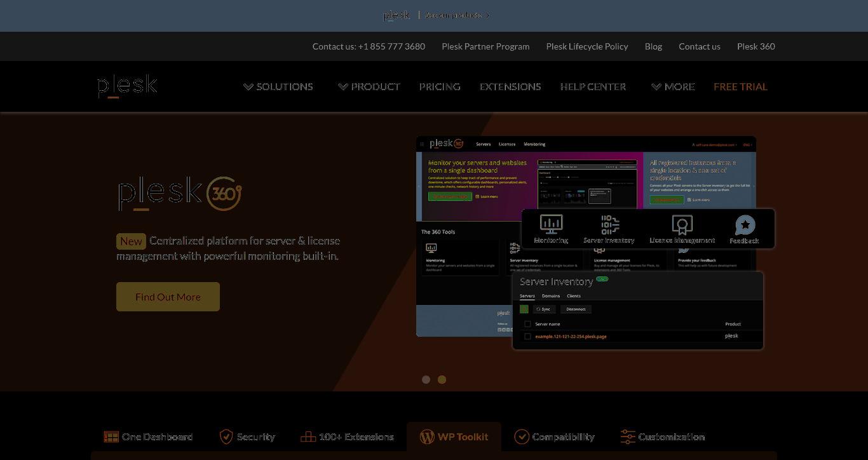This screenshot has width=868, height=460.
Task: Start the Free Trial
Action: coord(740,86)
